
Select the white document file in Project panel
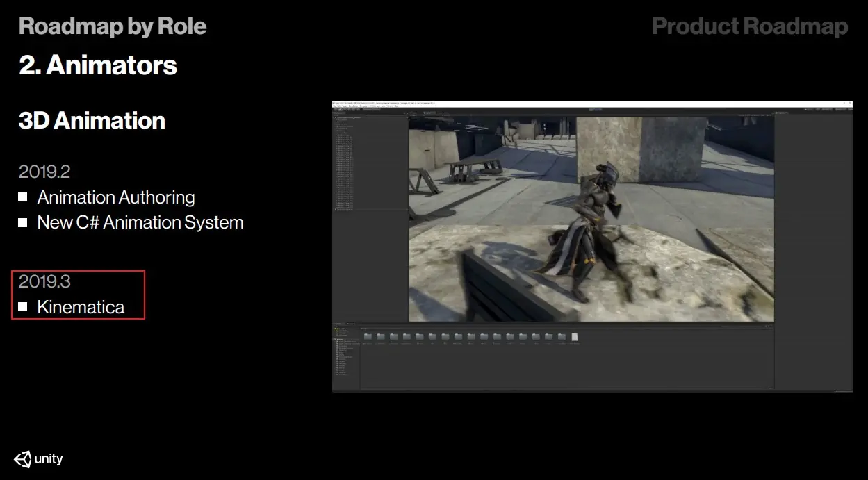coord(575,337)
